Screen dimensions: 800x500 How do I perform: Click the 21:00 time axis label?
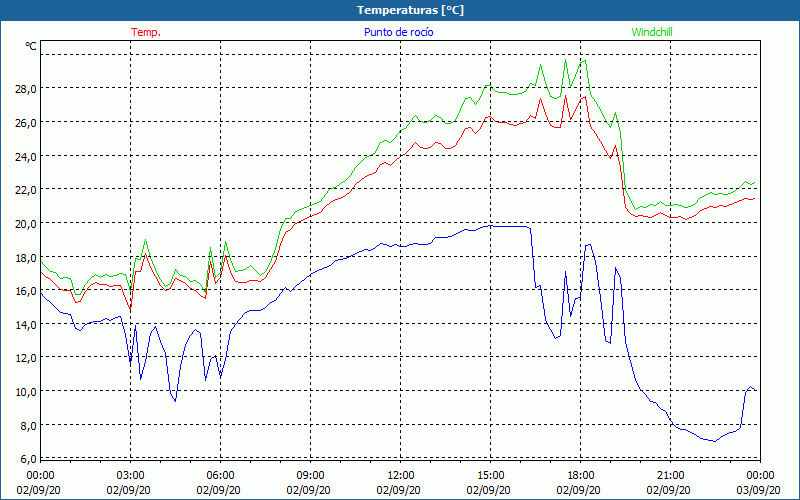point(670,476)
